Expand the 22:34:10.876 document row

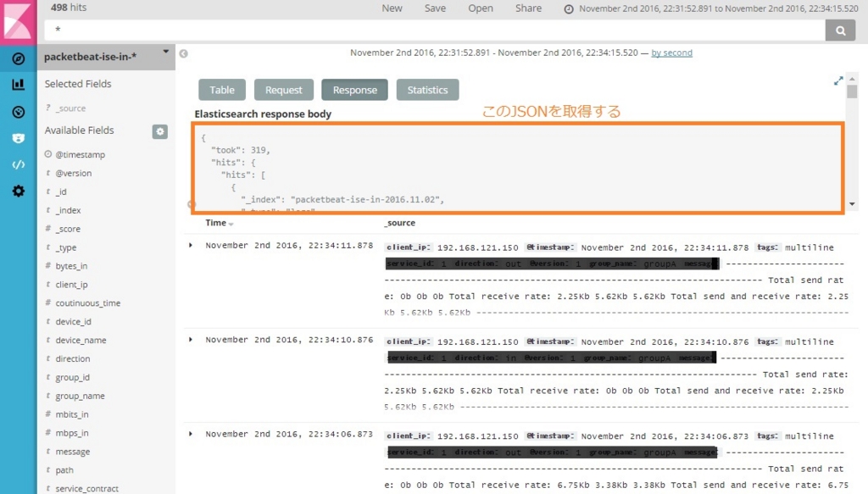[190, 339]
